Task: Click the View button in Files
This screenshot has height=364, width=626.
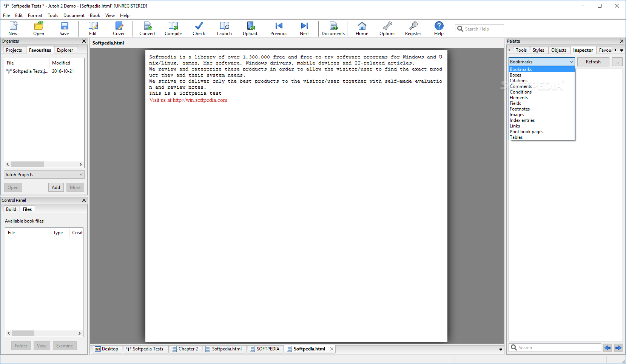Action: tap(42, 346)
